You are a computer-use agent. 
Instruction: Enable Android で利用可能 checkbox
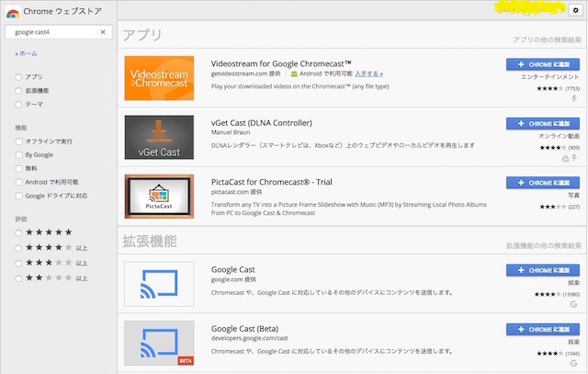(x=18, y=182)
